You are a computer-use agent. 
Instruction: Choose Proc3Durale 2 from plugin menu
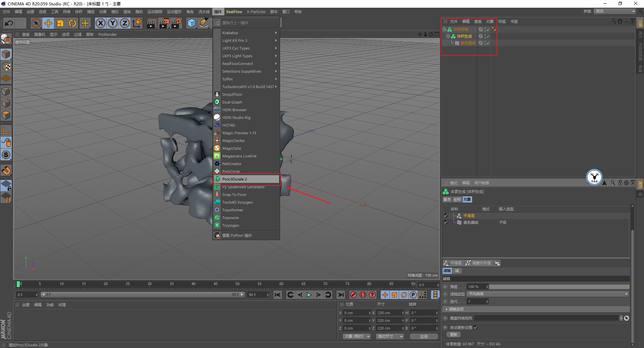click(x=246, y=179)
